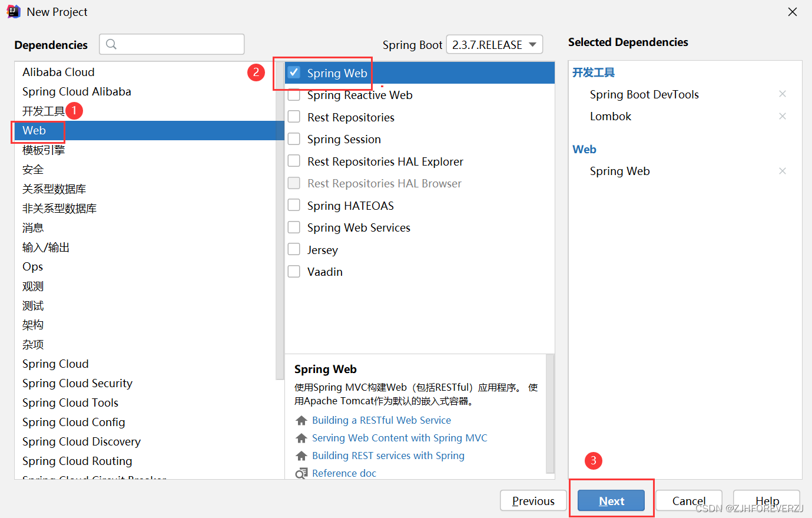Open the Spring Boot version dropdown
Viewport: 812px width, 518px height.
495,45
